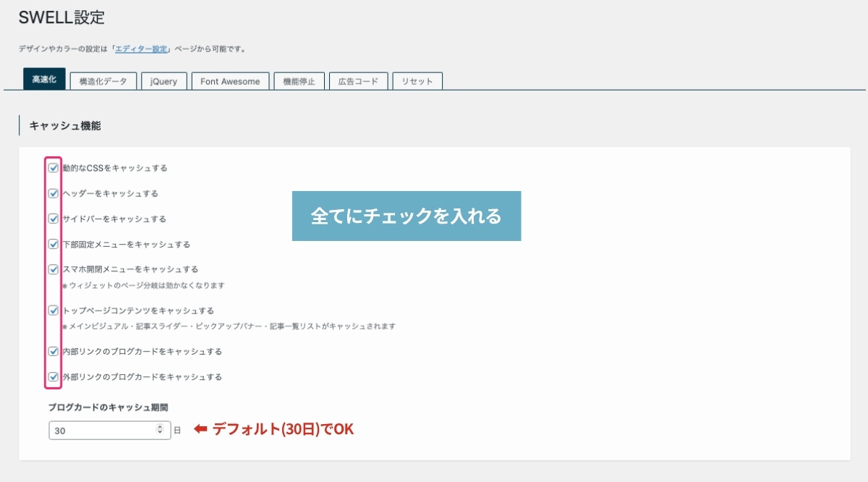
Task: Uncheck スマホ開閉メニューをキャッシュする checkbox
Action: click(54, 269)
